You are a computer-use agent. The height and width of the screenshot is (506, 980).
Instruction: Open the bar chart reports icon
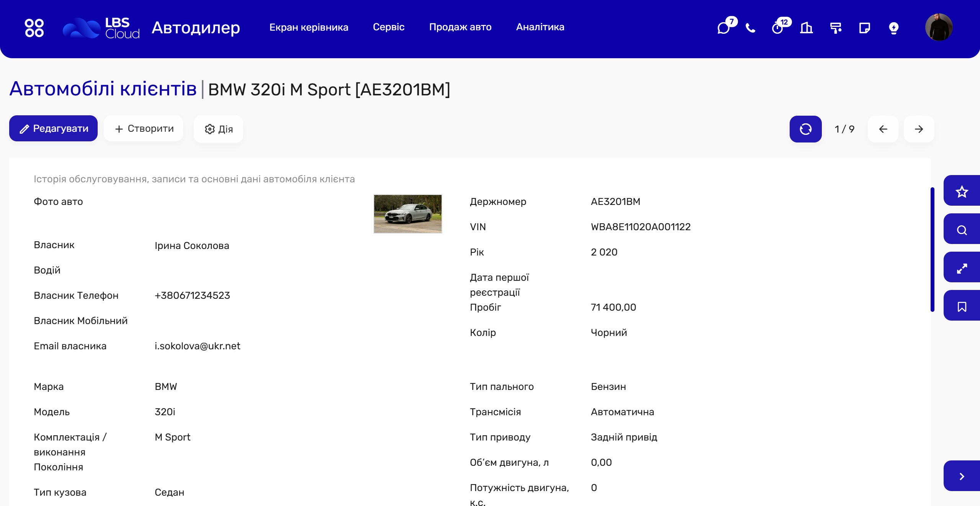(807, 28)
